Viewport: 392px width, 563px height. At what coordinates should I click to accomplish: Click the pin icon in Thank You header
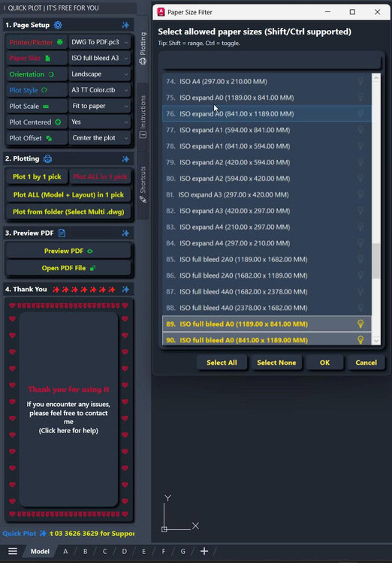125,290
